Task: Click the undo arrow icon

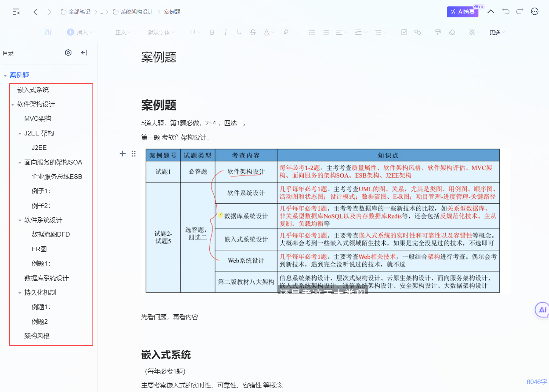Action: click(506, 12)
